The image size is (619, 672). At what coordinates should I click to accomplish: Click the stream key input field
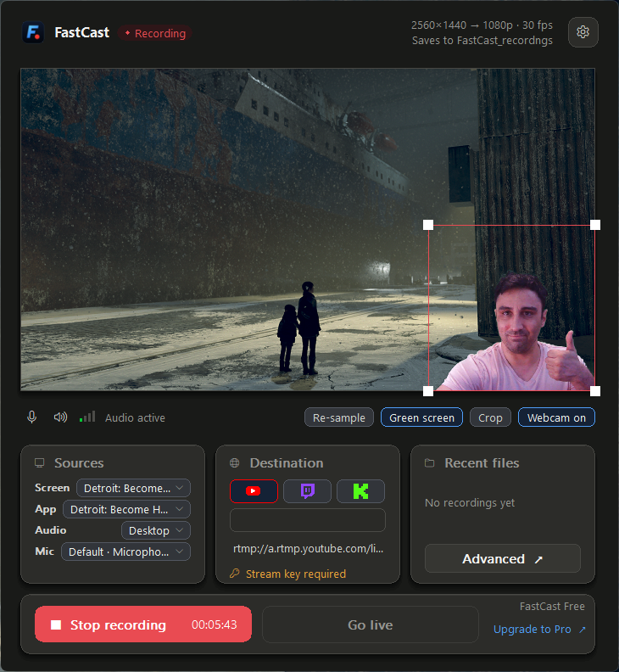tap(308, 520)
